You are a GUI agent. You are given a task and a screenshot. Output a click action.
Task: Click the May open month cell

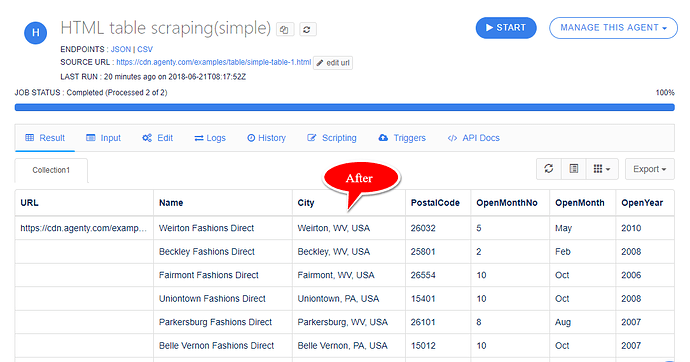pos(583,228)
